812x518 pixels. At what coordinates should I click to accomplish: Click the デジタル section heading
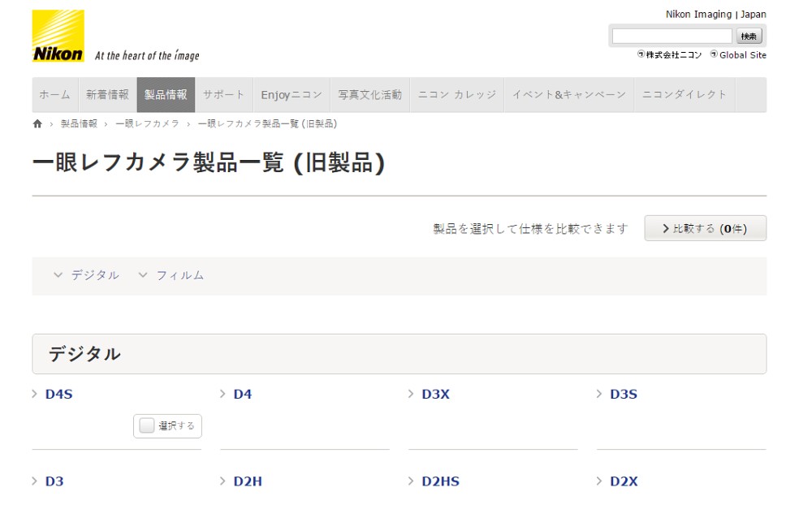pyautogui.click(x=85, y=354)
